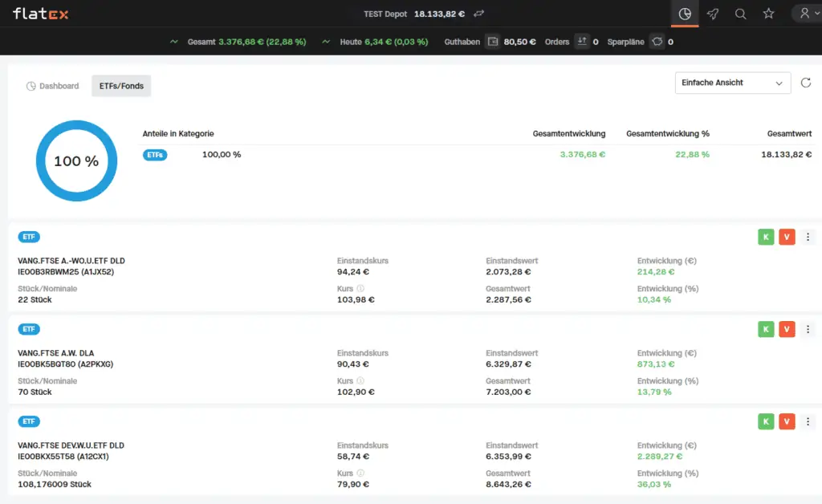
Task: Click Entwicklung value 214,28 €
Action: click(x=656, y=272)
